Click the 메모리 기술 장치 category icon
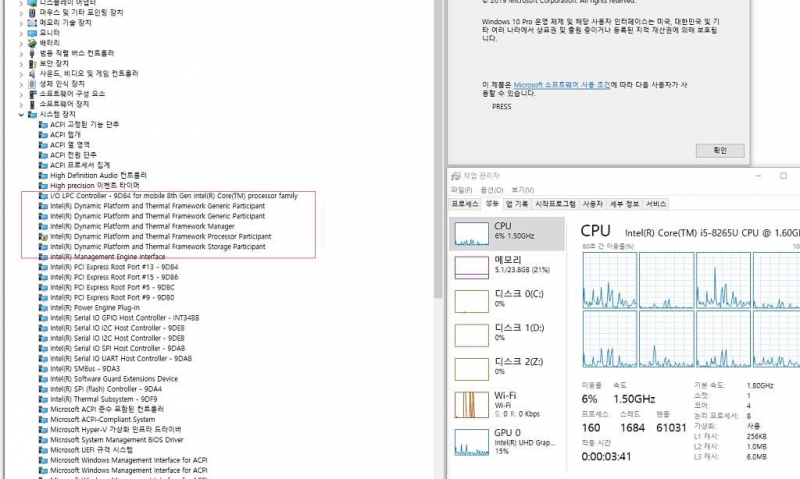800x479 pixels. 32,22
